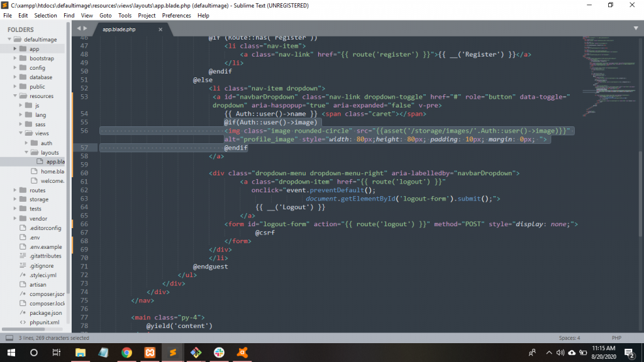Click the previous tab arrow
644x362 pixels.
[79, 29]
